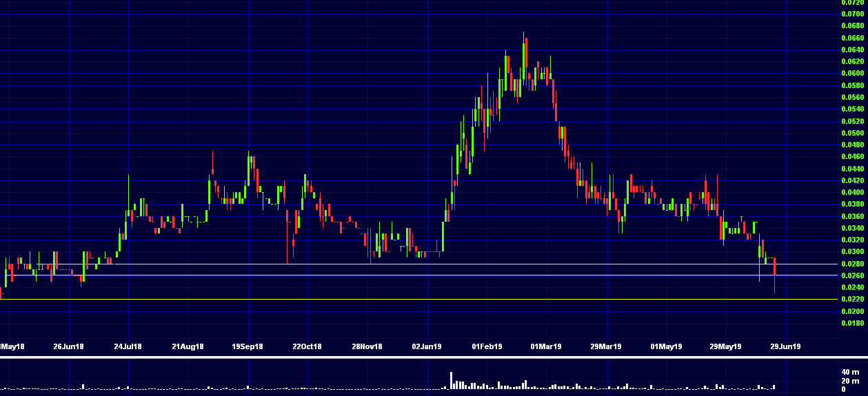The height and width of the screenshot is (396, 868).
Task: Click the 0.0180 price level label
Action: pyautogui.click(x=853, y=323)
